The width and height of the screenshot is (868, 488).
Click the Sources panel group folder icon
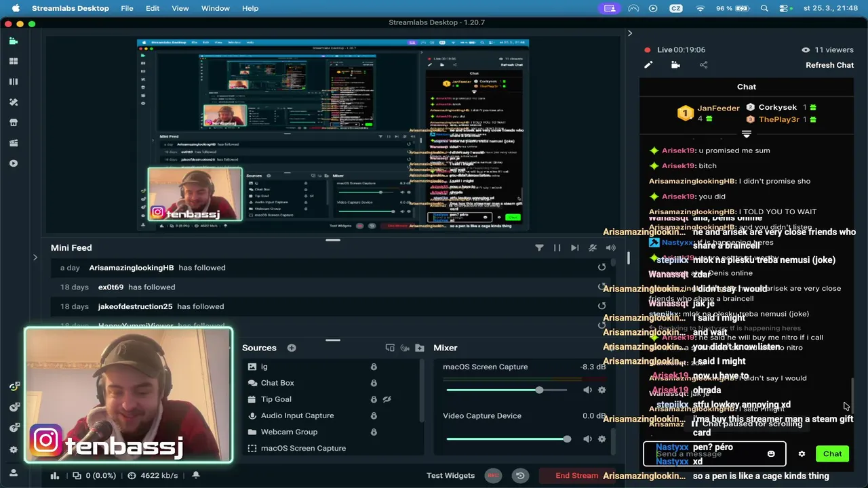(420, 348)
